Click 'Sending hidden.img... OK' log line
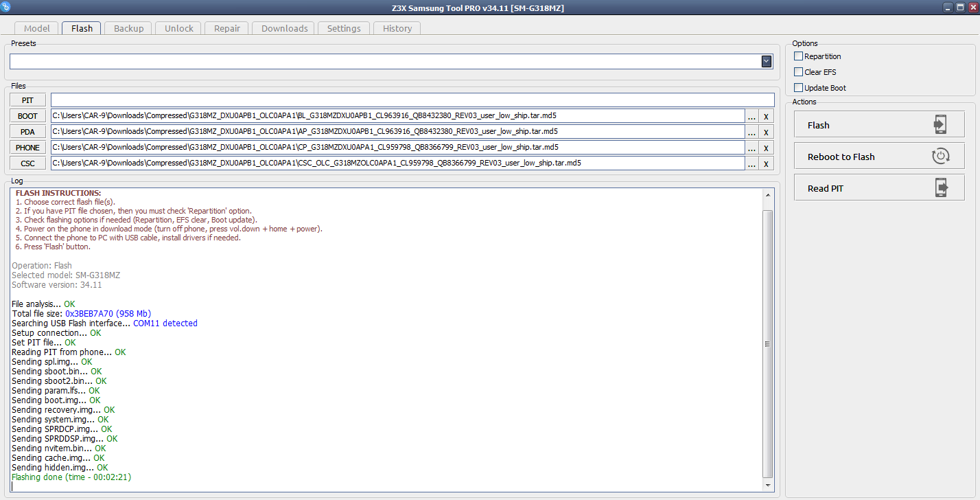This screenshot has height=500, width=980. [x=60, y=467]
